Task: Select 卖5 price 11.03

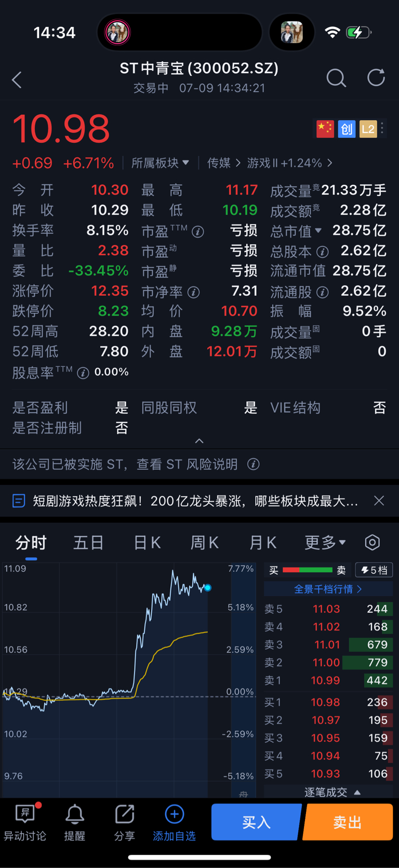Action: pos(326,609)
